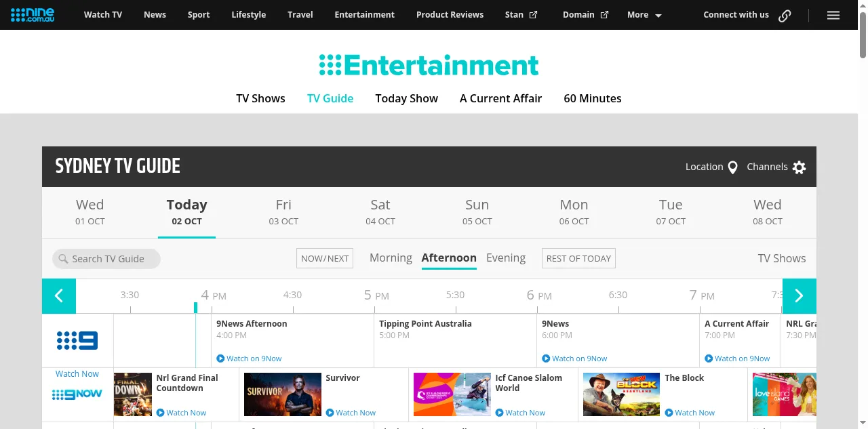Select Wed 08 Oct day tab
The image size is (868, 429).
point(768,211)
